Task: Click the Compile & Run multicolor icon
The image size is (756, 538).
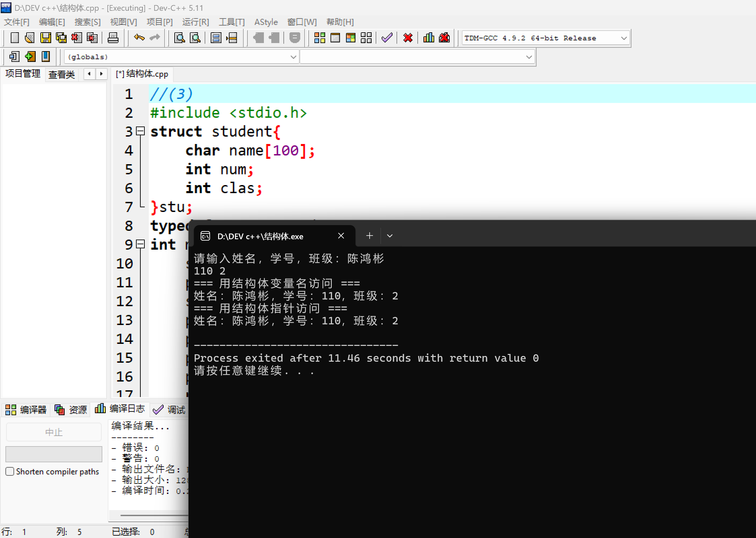Action: click(350, 38)
